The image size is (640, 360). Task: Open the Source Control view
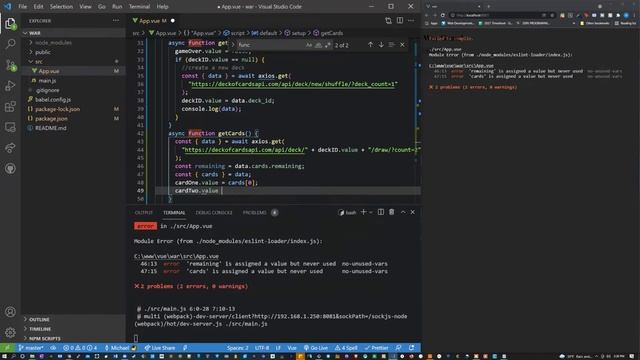click(x=10, y=65)
